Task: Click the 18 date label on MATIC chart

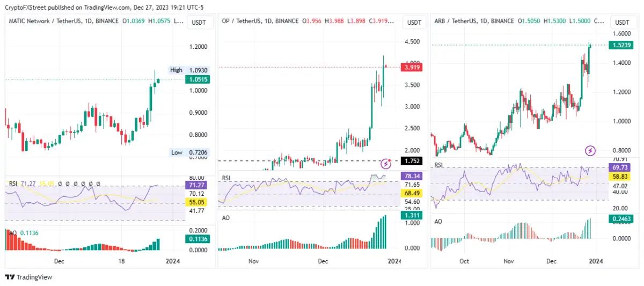Action: pyautogui.click(x=121, y=261)
